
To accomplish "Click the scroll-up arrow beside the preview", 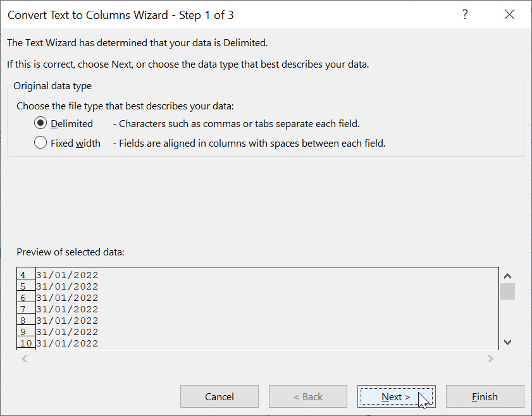I will [x=507, y=276].
